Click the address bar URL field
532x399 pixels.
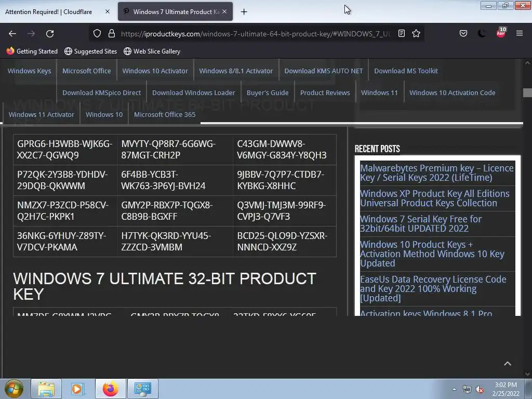point(256,34)
